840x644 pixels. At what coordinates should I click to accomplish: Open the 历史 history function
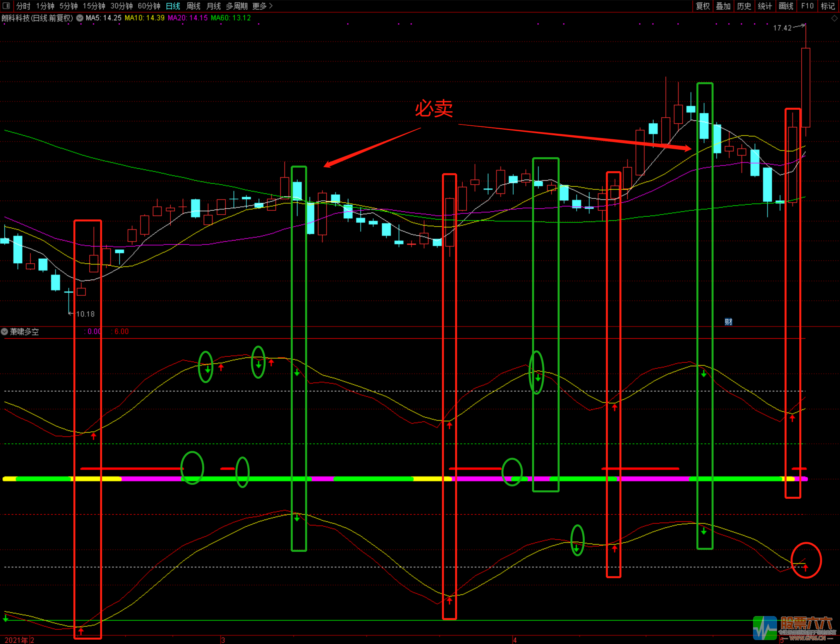point(744,6)
